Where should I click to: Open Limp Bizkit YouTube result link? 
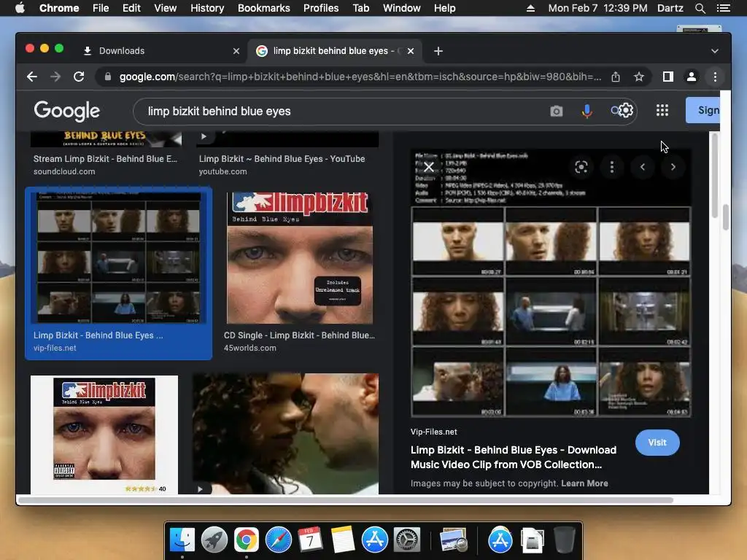click(282, 159)
